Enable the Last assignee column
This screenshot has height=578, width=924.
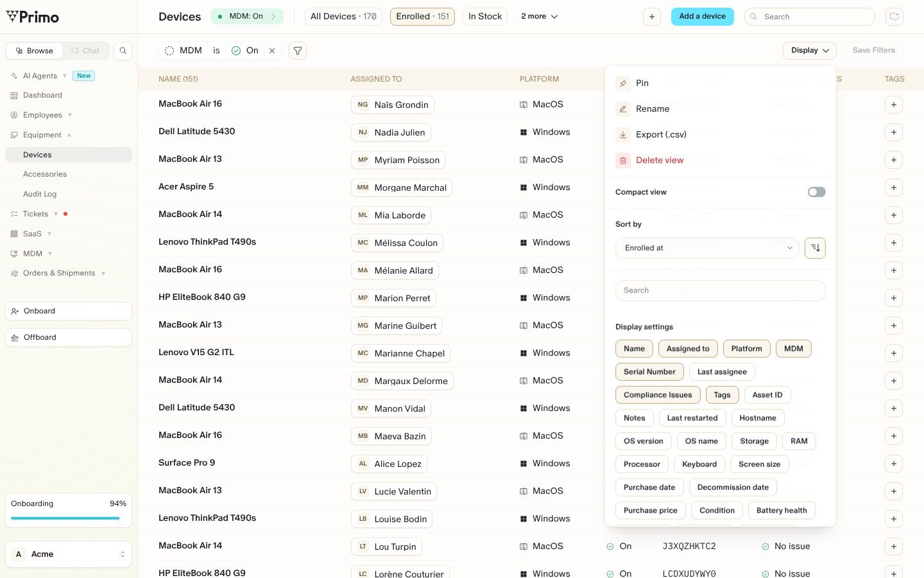tap(722, 372)
